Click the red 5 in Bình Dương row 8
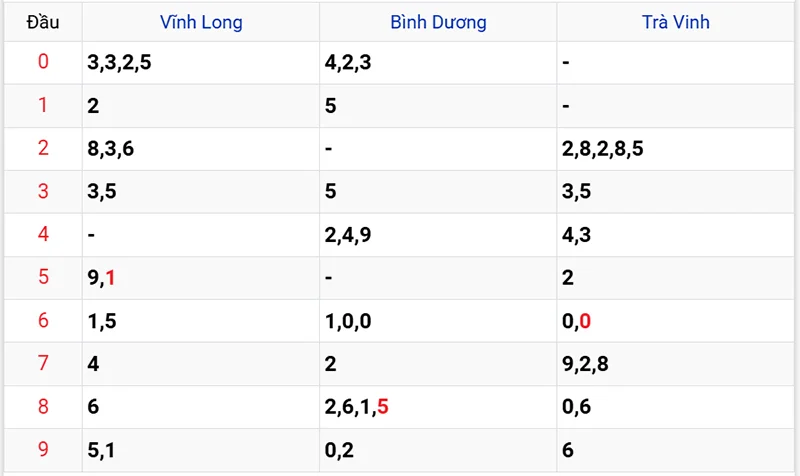Screen dimensions: 800x476 click(383, 407)
